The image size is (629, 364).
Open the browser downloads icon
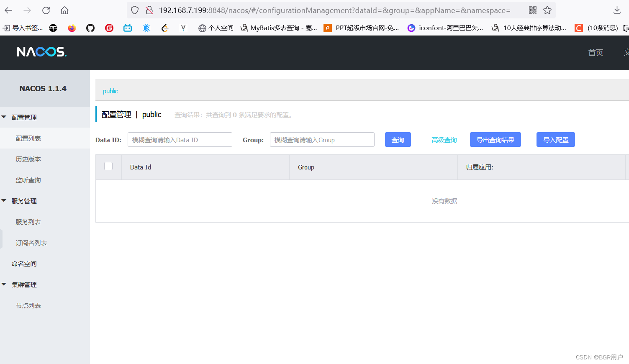[x=617, y=10]
